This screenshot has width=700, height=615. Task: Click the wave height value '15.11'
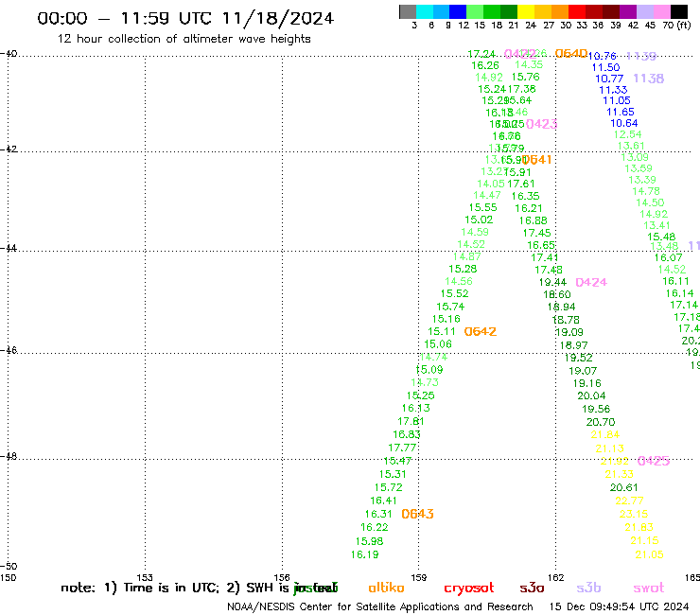[x=442, y=331]
